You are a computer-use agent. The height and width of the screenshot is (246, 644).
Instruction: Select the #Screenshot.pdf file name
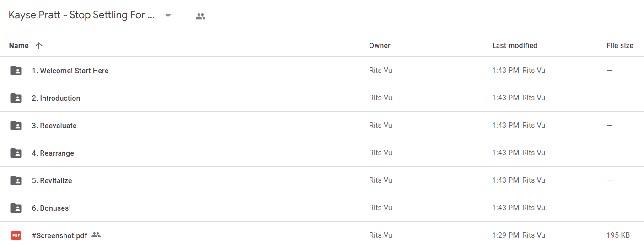(59, 235)
